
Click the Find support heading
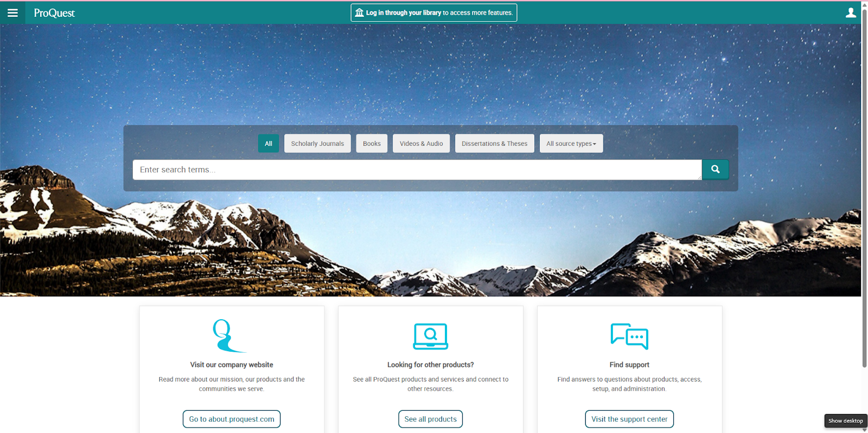tap(629, 365)
